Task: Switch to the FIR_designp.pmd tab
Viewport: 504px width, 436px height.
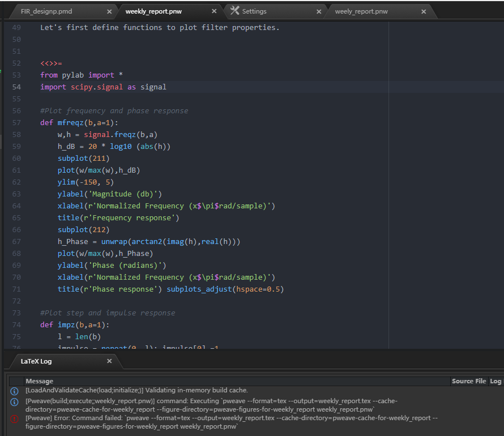Action: 51,11
